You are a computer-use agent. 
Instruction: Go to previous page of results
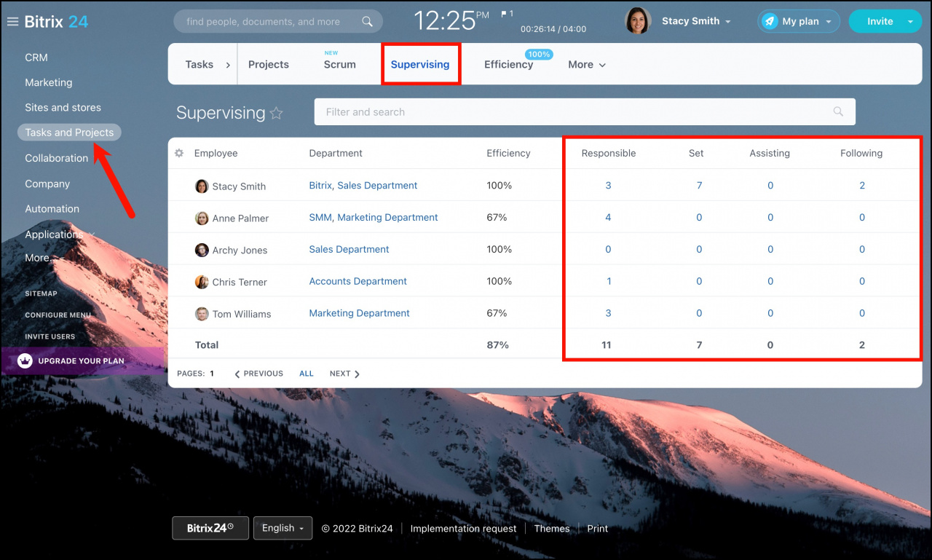(x=258, y=374)
